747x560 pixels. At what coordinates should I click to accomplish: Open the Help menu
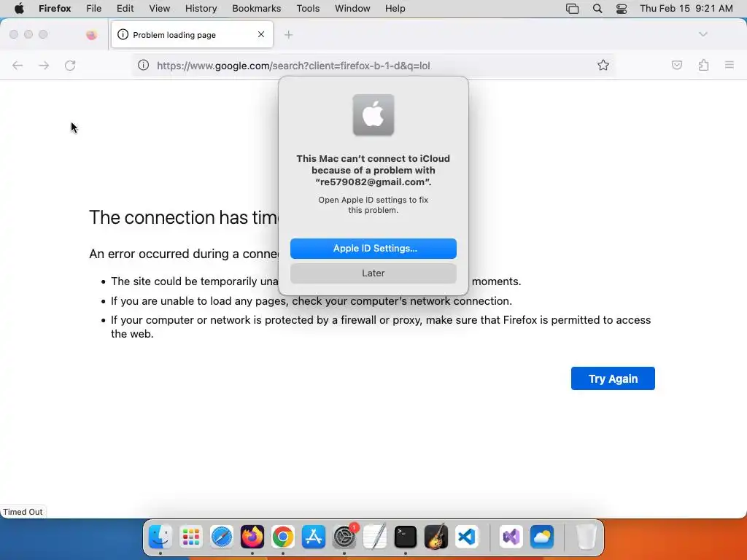[395, 9]
